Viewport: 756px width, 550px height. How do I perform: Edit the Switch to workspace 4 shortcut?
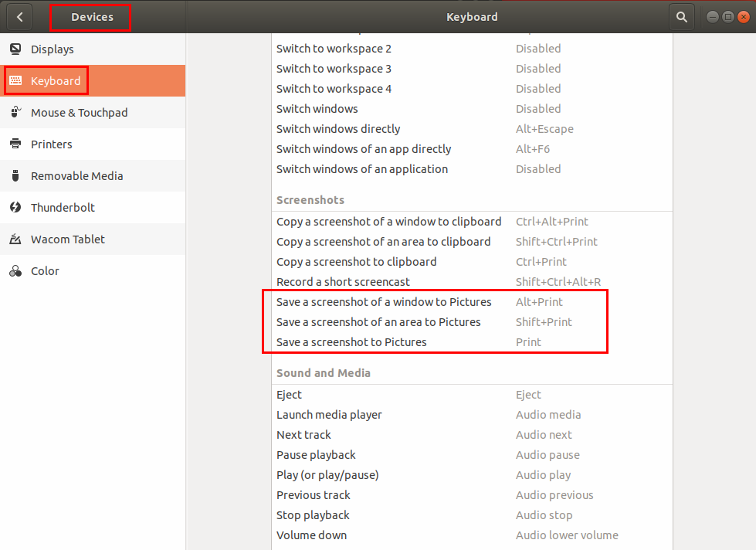(472, 89)
